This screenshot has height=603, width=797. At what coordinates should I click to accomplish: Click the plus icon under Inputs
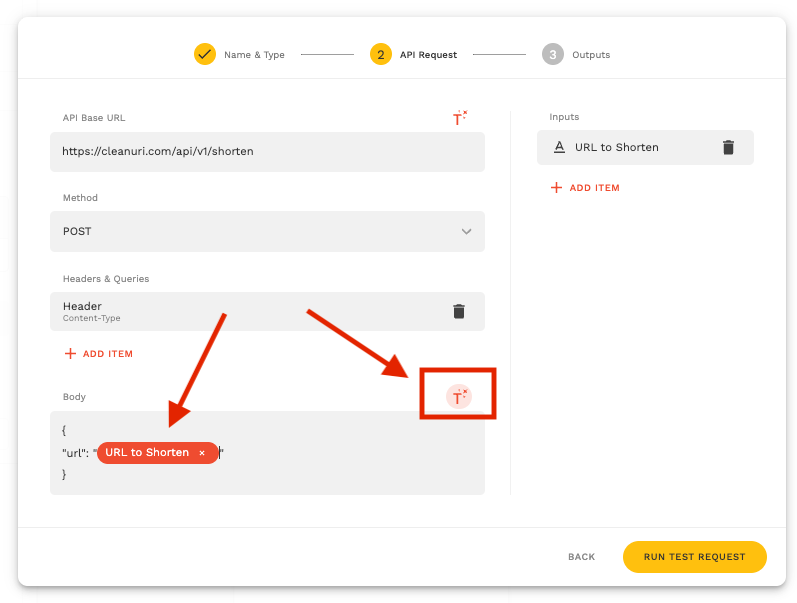[557, 188]
